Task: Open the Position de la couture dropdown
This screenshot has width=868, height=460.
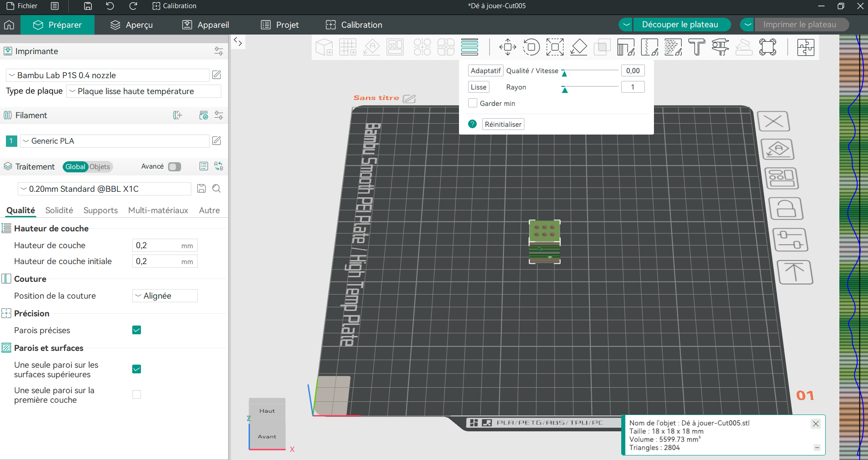Action: pos(165,296)
